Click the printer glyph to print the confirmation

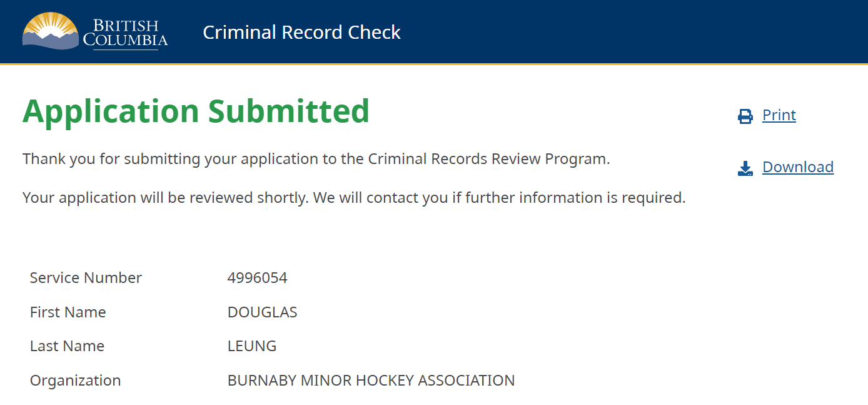[x=745, y=116]
